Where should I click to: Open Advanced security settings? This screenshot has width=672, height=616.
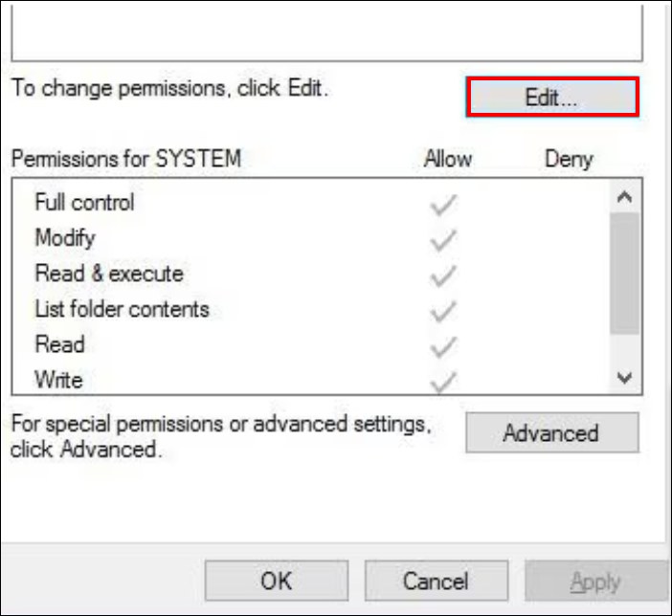551,433
